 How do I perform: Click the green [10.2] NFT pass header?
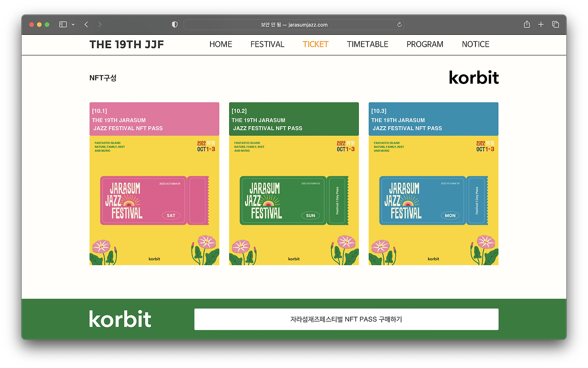294,119
